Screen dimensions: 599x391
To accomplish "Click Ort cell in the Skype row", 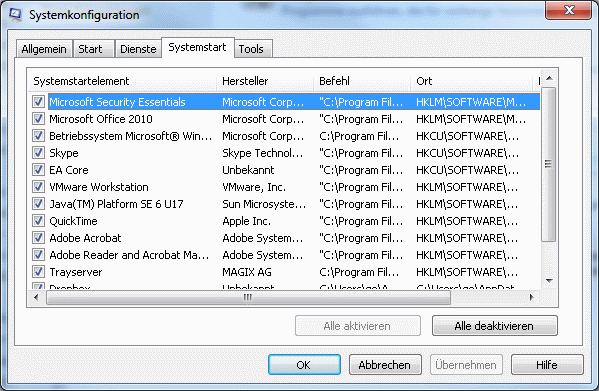I will point(468,153).
